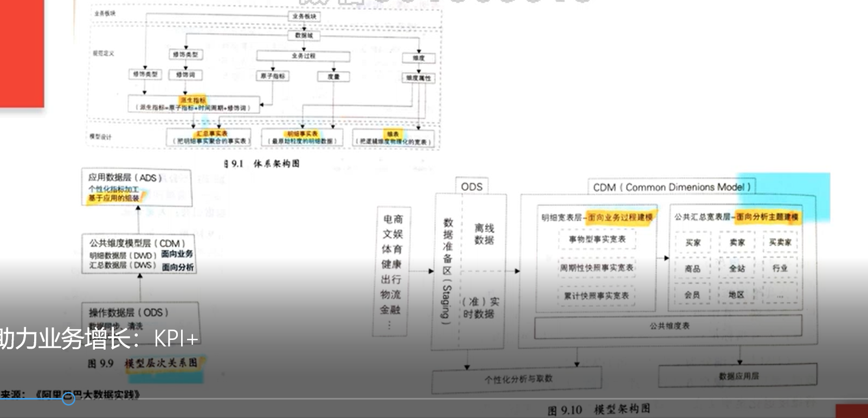Click the '应用数据层 (ADS)' box heading
The image size is (868, 418).
coord(125,177)
